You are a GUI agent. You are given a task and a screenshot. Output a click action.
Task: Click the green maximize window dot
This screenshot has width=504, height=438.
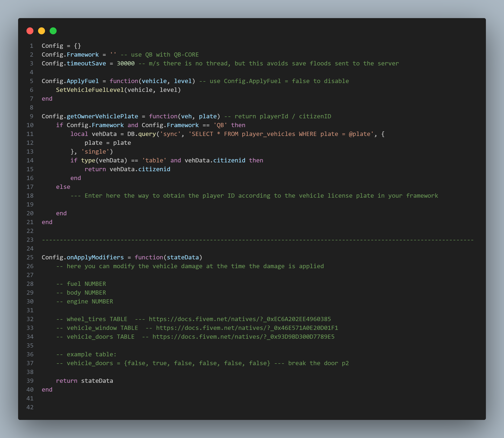(x=53, y=31)
